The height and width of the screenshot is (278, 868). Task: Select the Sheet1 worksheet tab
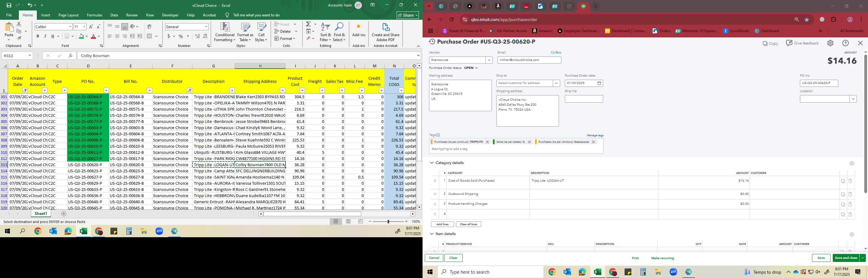[x=41, y=214]
